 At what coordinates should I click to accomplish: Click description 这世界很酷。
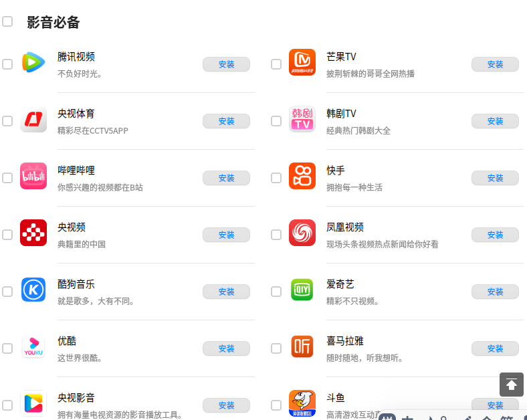(x=80, y=358)
